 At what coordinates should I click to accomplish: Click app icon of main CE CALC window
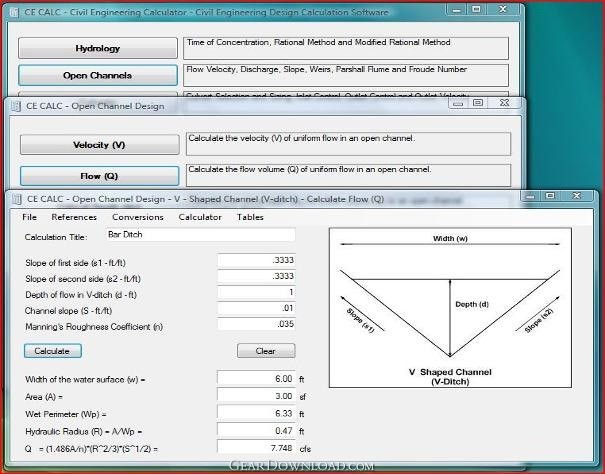point(14,12)
